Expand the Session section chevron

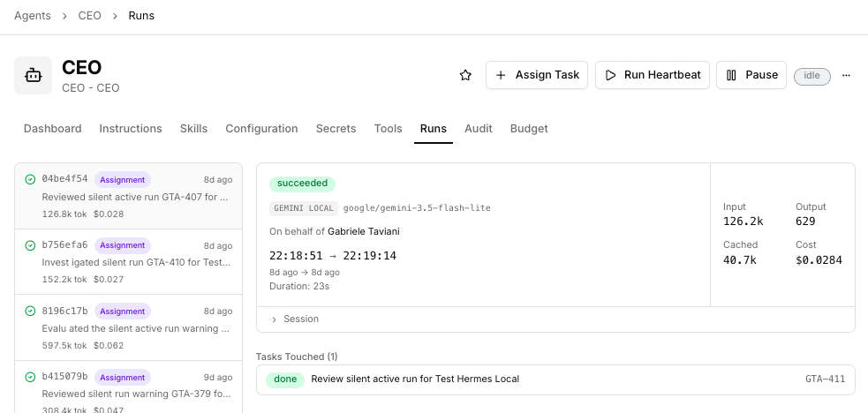point(274,319)
